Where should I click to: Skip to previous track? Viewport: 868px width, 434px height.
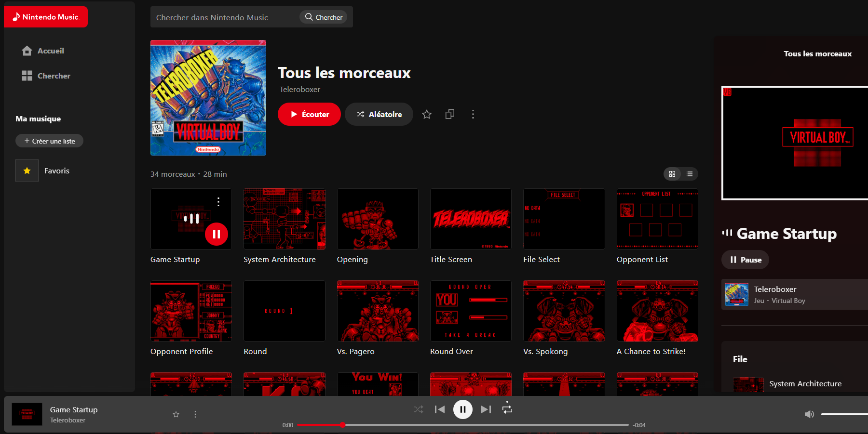(440, 409)
